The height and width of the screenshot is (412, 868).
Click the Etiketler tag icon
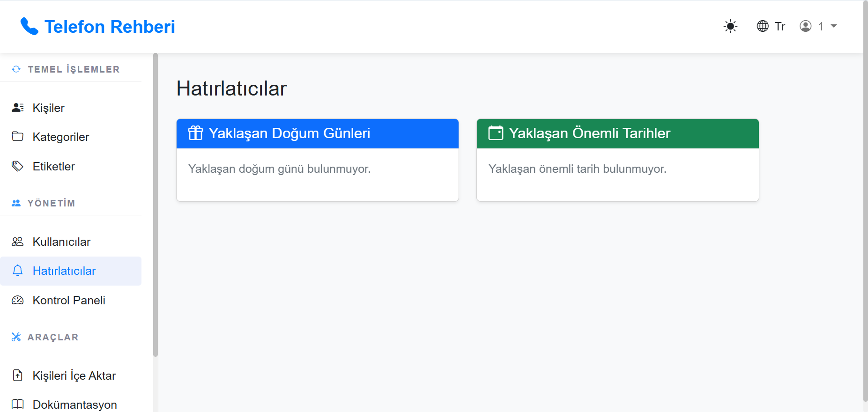coord(17,166)
